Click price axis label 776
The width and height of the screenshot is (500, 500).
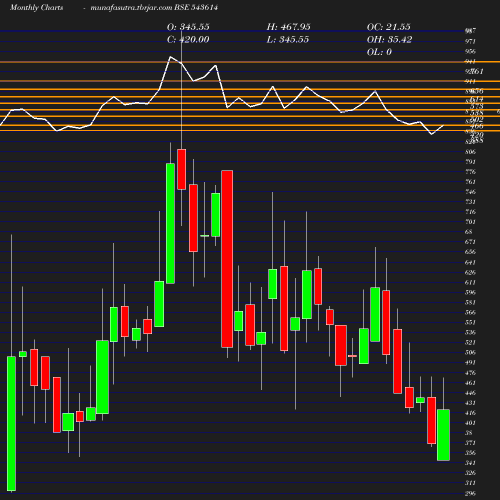click(x=470, y=172)
